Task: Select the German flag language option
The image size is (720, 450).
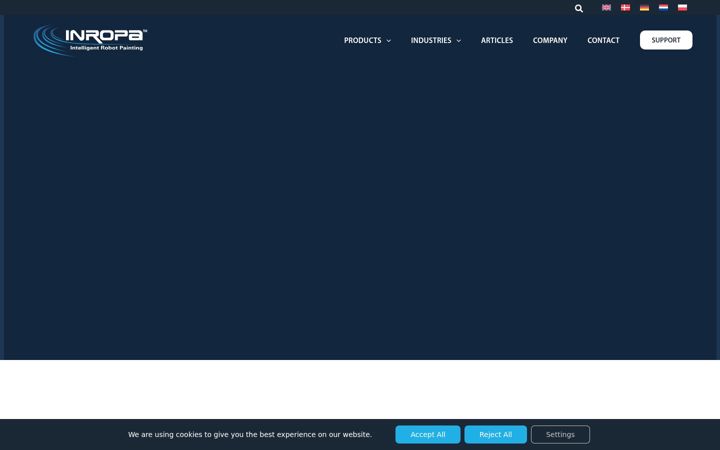Action: [644, 7]
